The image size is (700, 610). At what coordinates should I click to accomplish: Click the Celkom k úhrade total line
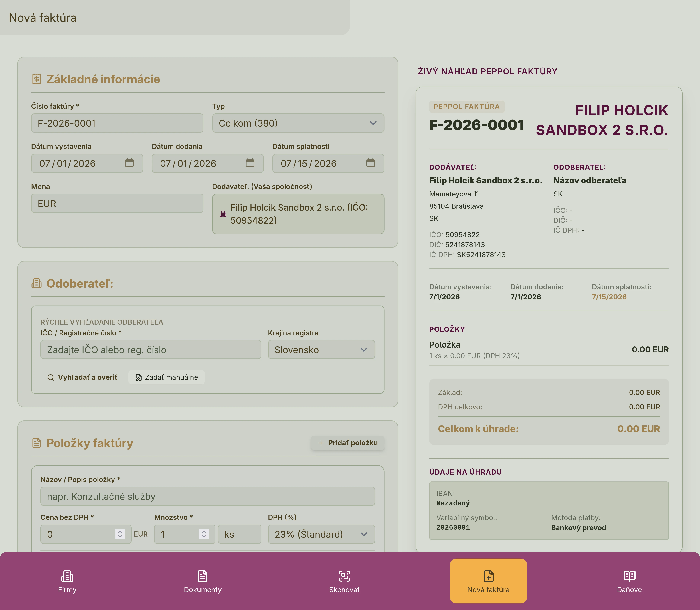(x=549, y=429)
